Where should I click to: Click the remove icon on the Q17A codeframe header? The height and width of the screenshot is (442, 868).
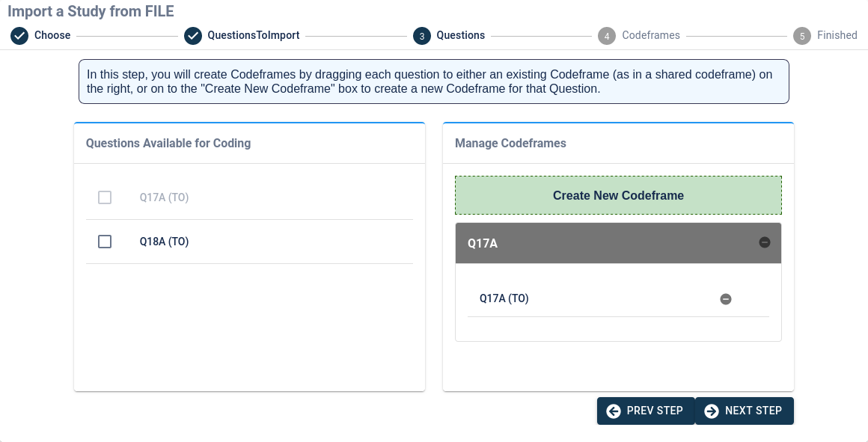765,242
